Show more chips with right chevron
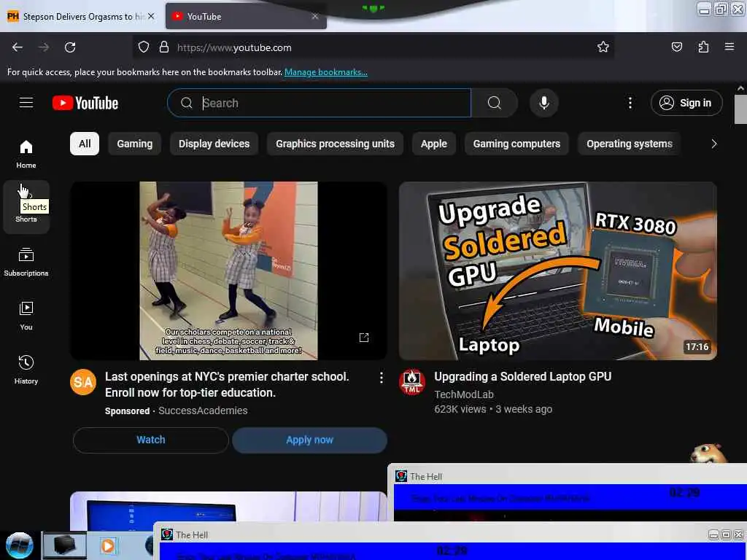The image size is (747, 560). pyautogui.click(x=713, y=144)
